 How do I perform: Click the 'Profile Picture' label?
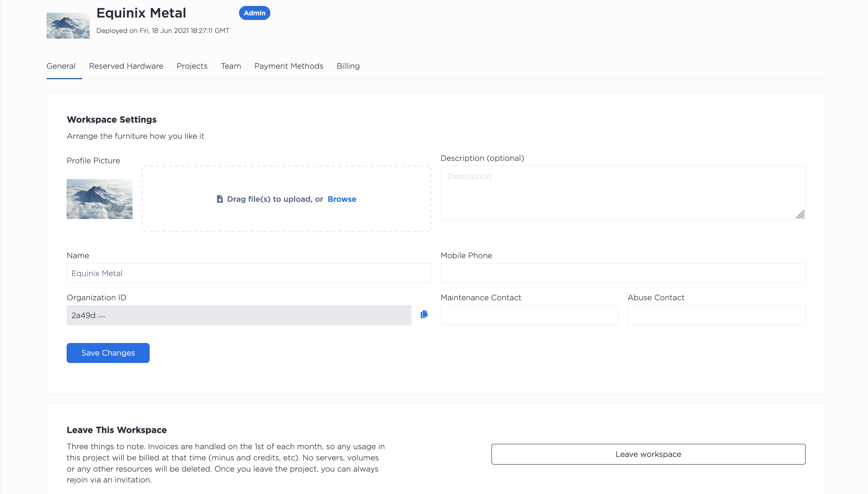pyautogui.click(x=93, y=160)
